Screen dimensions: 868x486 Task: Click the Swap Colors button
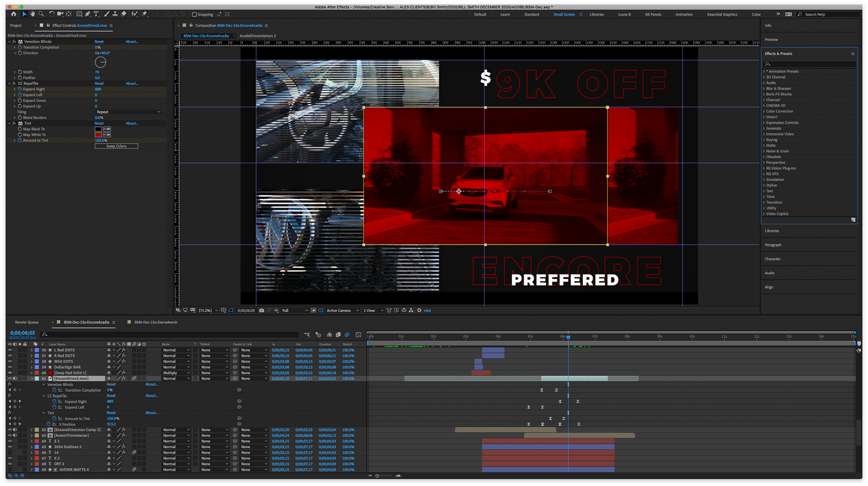(116, 146)
